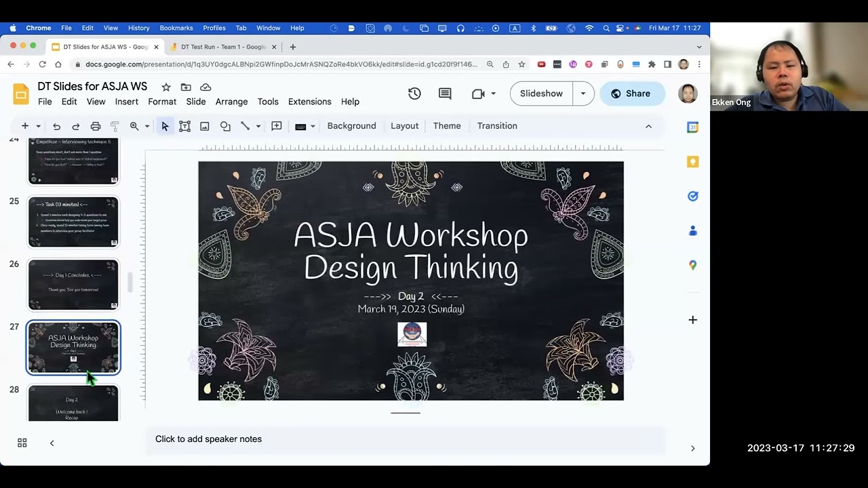The image size is (868, 488).
Task: Open Contacts side panel icon
Action: 692,231
